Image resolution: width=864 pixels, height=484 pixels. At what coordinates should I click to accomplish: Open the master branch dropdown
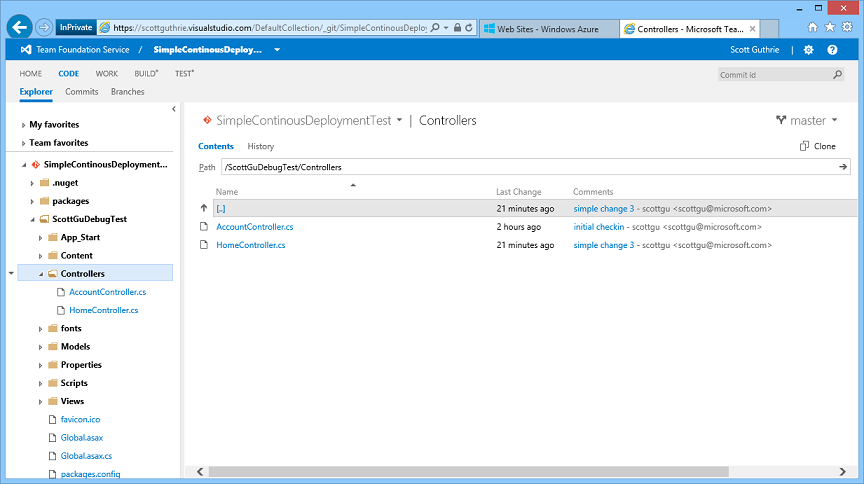(834, 120)
